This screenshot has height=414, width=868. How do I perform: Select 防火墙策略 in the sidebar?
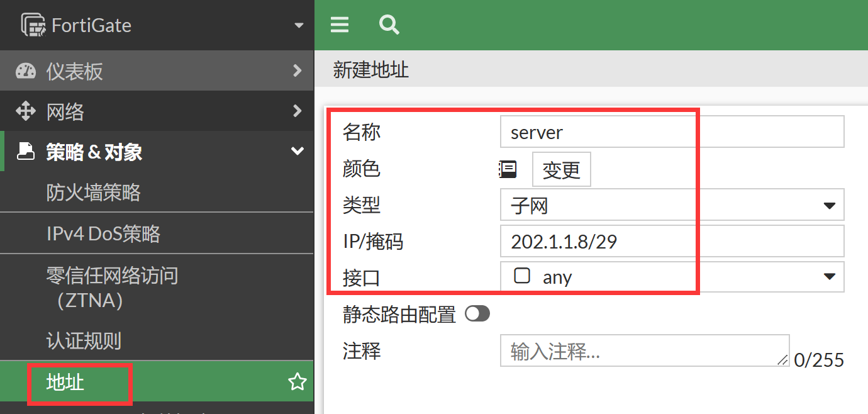(x=93, y=192)
